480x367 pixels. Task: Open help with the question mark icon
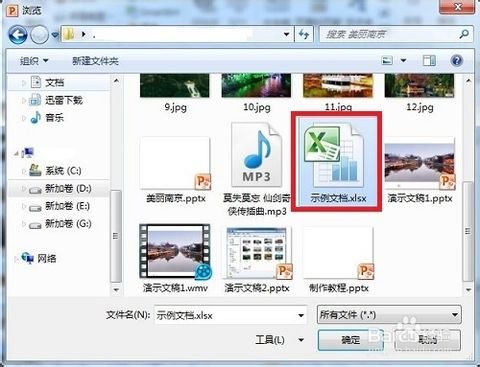tap(457, 60)
